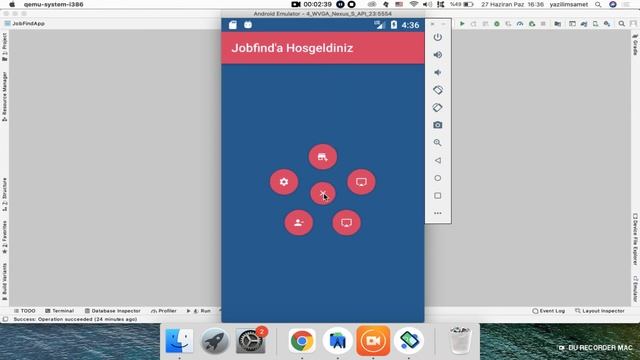Open the Run tool window

(199, 311)
